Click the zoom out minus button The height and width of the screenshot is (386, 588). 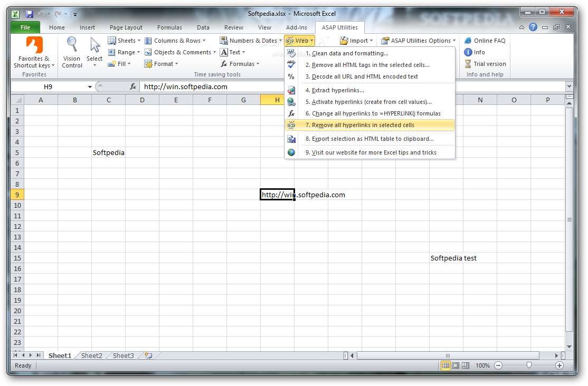pyautogui.click(x=498, y=365)
